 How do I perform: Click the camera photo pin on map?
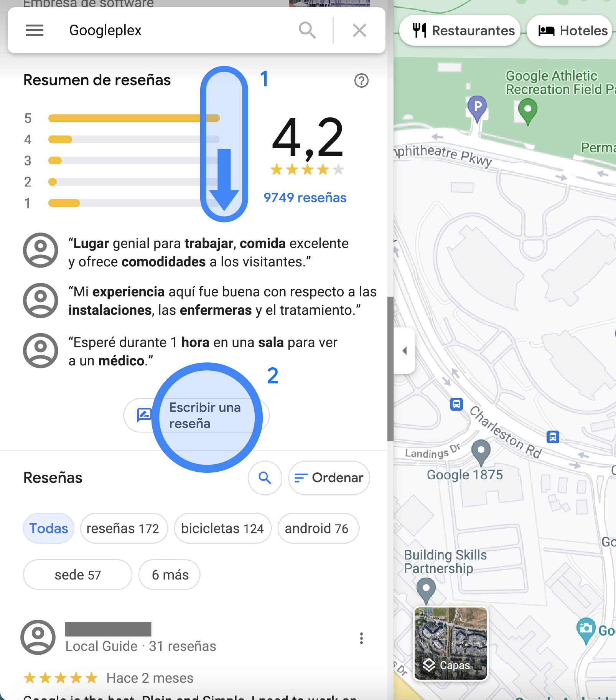[586, 630]
